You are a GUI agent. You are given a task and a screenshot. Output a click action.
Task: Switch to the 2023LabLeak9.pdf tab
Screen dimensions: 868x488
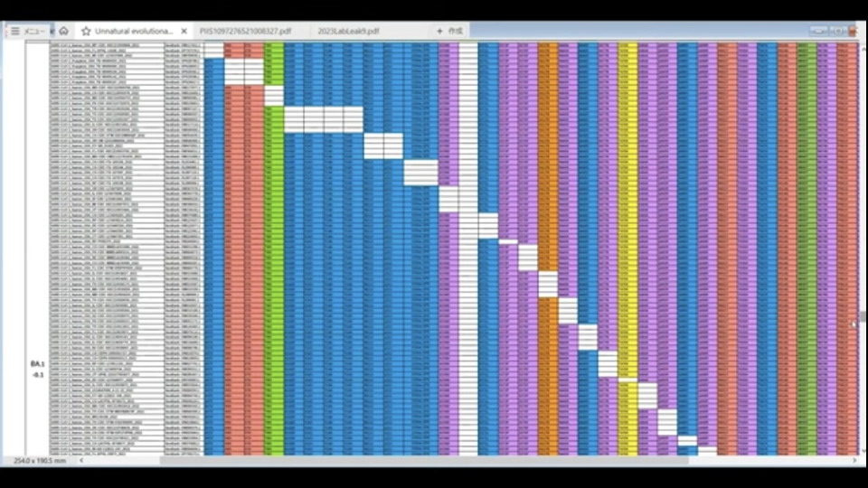click(x=348, y=31)
